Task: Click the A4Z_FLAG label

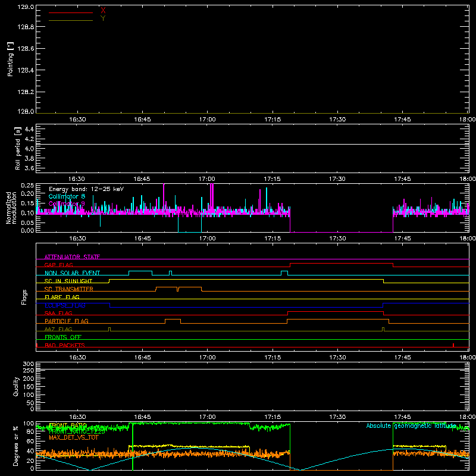Action: [x=58, y=329]
